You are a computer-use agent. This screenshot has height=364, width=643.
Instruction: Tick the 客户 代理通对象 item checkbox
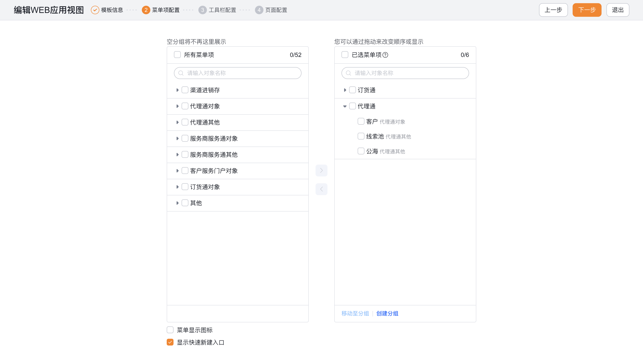coord(361,121)
